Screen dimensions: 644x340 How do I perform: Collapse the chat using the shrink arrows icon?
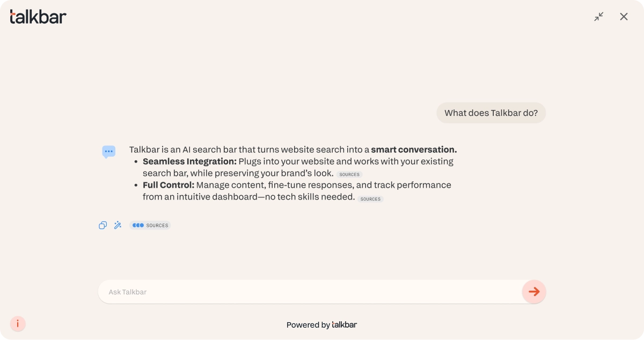pyautogui.click(x=598, y=17)
